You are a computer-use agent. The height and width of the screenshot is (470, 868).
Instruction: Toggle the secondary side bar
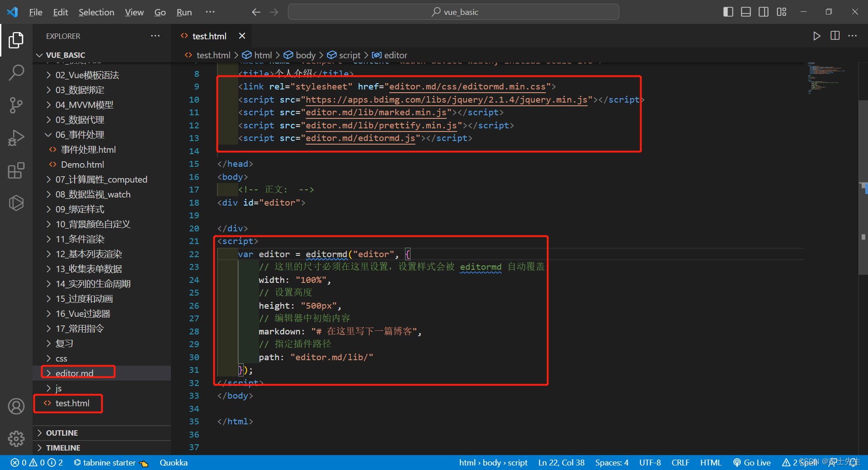point(764,12)
